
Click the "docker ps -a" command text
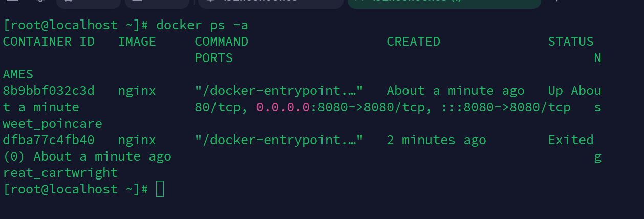click(x=202, y=25)
